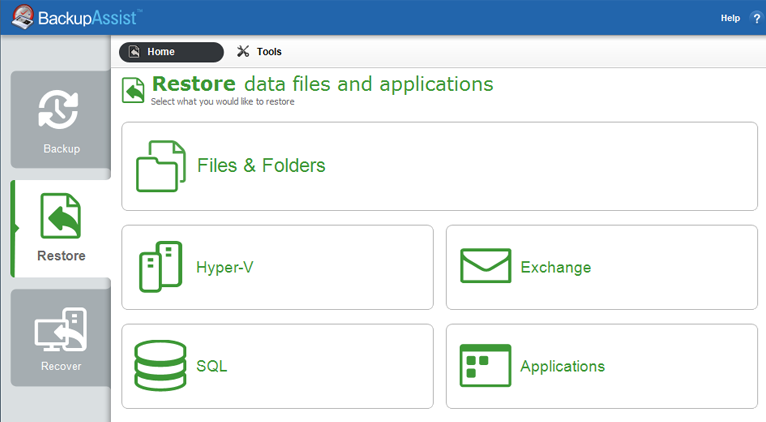This screenshot has height=422, width=766.
Task: Click the green Restore icon beside the heading
Action: 133,90
